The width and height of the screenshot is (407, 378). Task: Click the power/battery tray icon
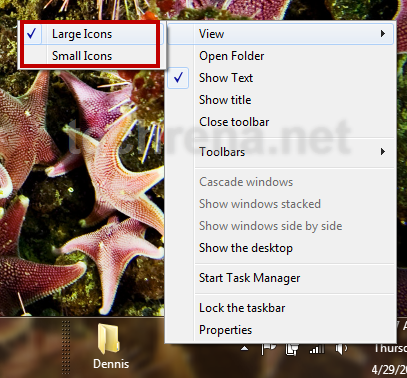[292, 349]
